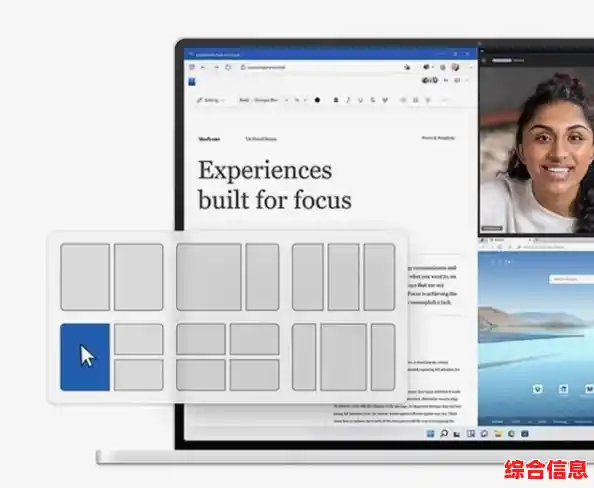Viewport: 594px width, 488px height.
Task: Click the black font color dot
Action: tap(317, 100)
